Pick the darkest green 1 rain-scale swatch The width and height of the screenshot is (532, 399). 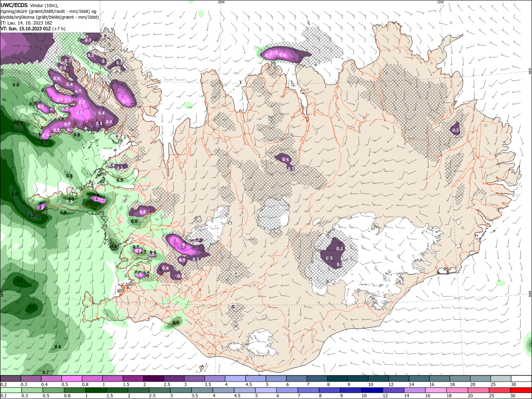[96, 390]
